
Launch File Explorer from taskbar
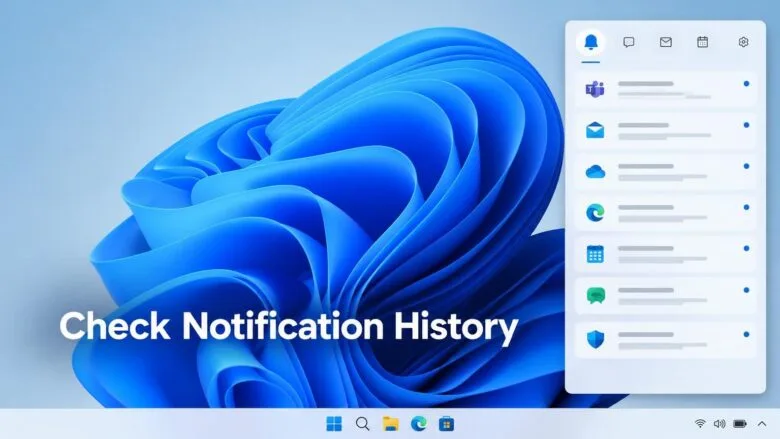[390, 424]
